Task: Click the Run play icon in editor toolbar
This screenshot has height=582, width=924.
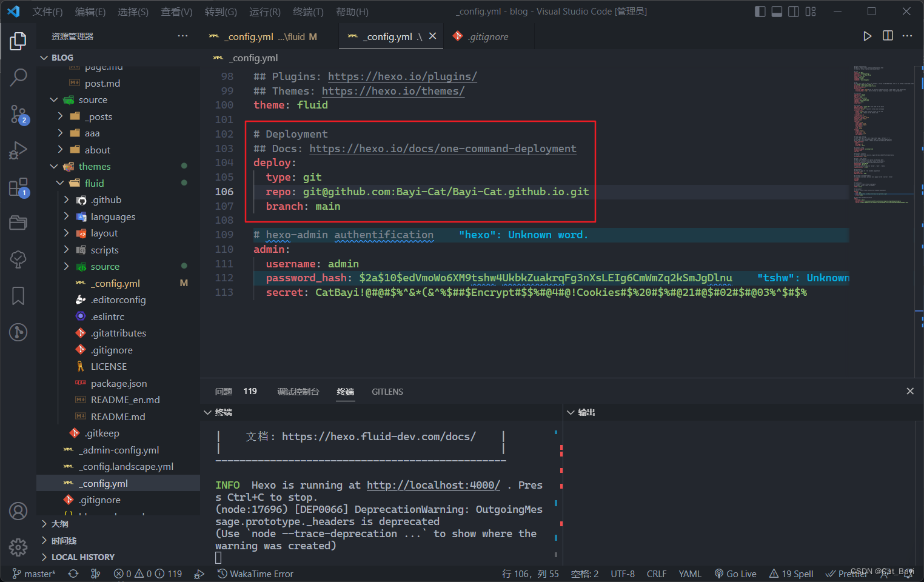Action: coord(868,36)
